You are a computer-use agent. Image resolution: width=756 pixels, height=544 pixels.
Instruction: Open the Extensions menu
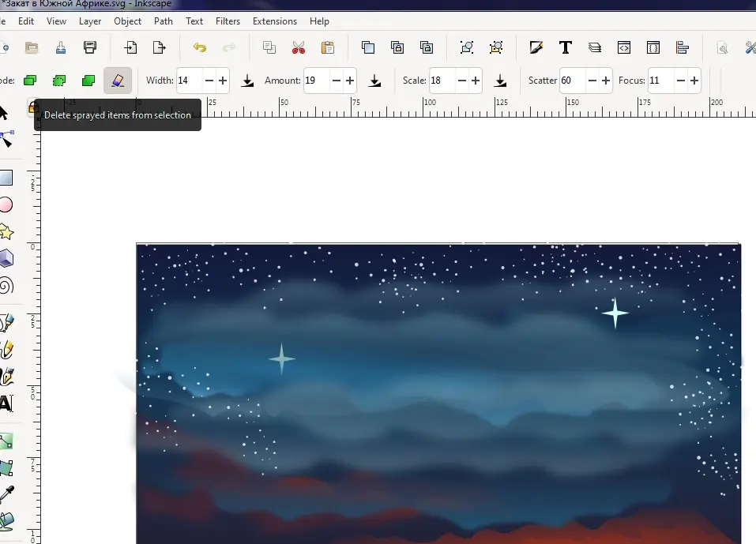(x=275, y=21)
